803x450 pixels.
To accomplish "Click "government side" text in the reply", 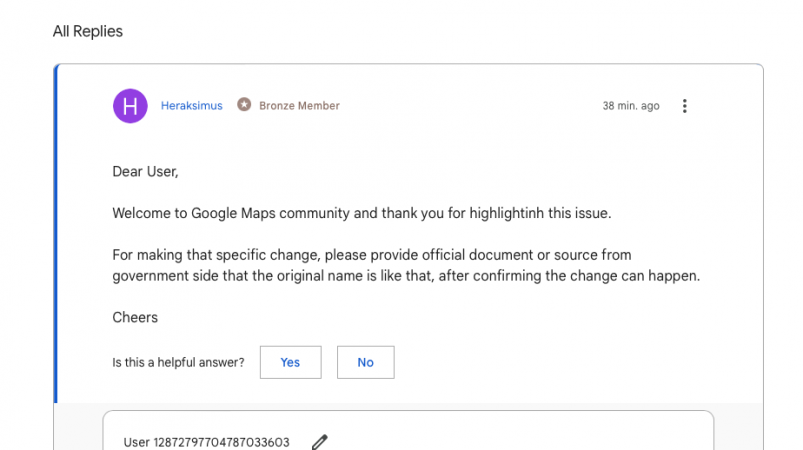I will pyautogui.click(x=160, y=276).
